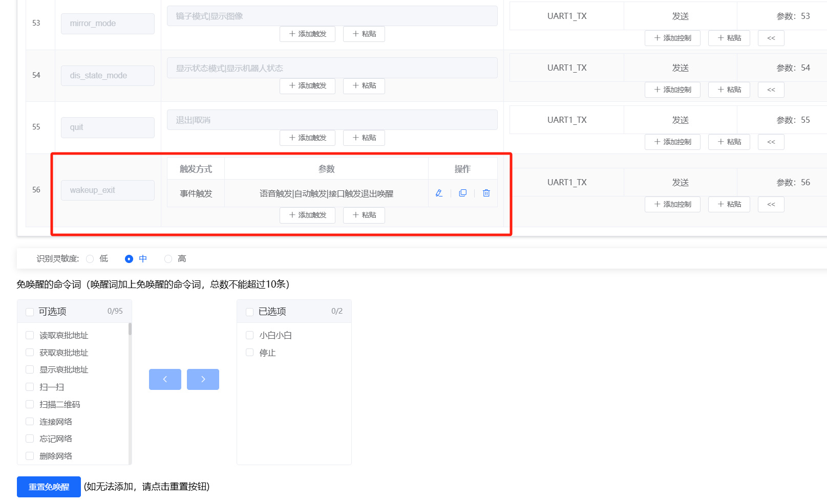This screenshot has height=504, width=827.
Task: Collapse control column in row 54
Action: (x=771, y=90)
